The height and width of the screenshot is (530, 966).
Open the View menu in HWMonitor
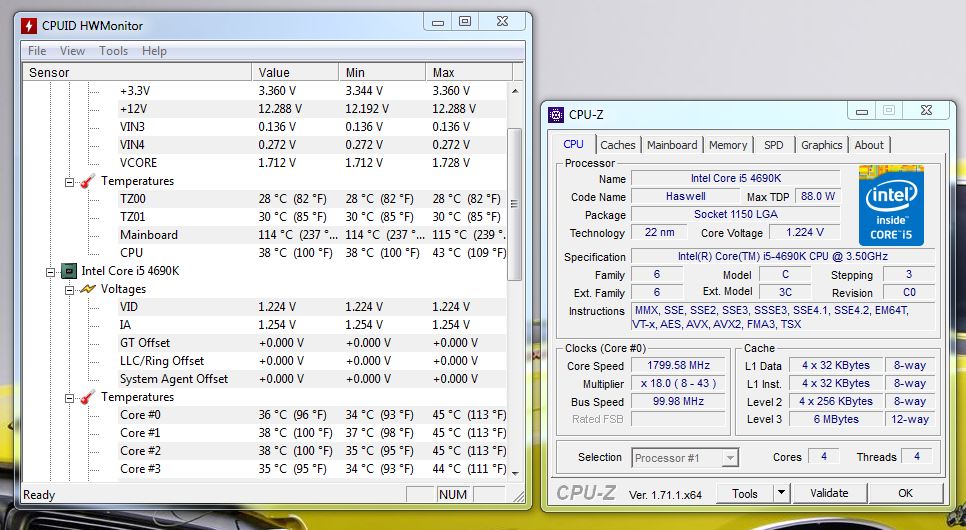tap(72, 51)
